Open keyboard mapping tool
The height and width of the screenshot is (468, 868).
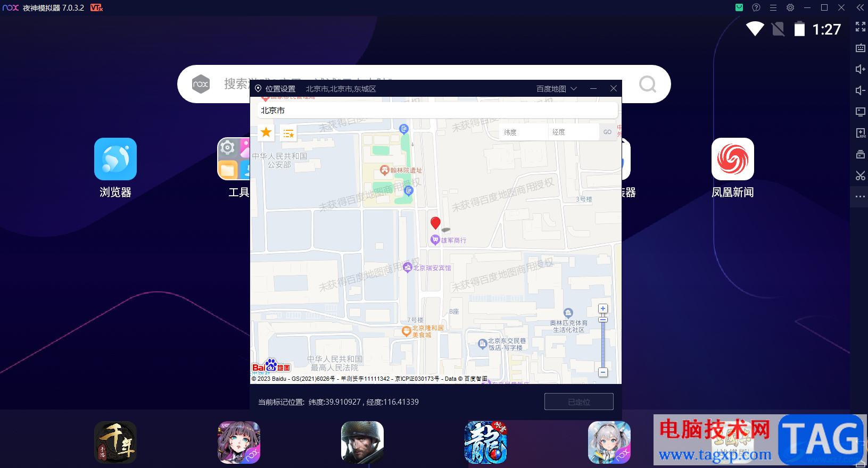click(x=860, y=48)
